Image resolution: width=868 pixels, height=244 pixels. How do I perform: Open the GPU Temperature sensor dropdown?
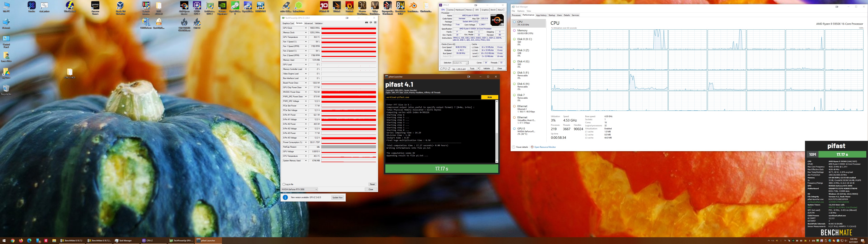point(306,37)
